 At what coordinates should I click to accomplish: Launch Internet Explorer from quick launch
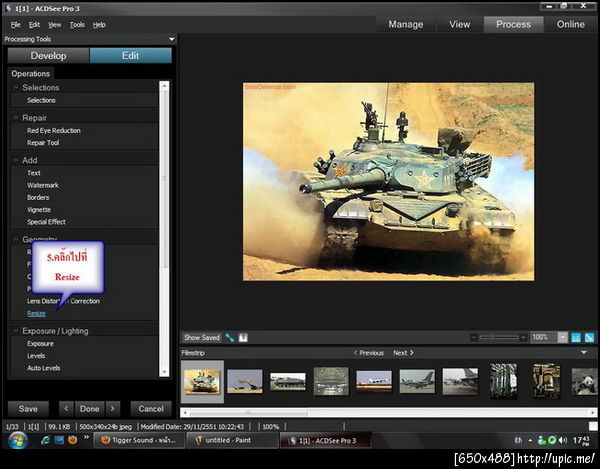click(x=46, y=440)
